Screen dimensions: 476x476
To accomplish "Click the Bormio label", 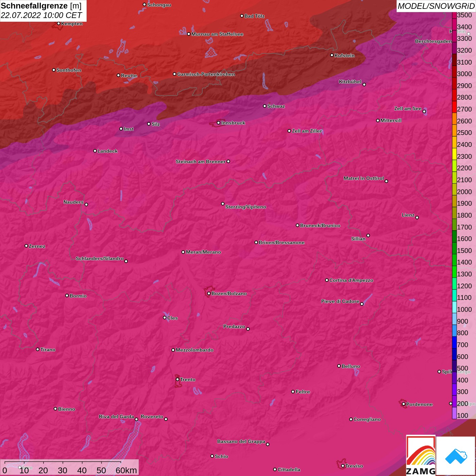I will (x=78, y=296).
